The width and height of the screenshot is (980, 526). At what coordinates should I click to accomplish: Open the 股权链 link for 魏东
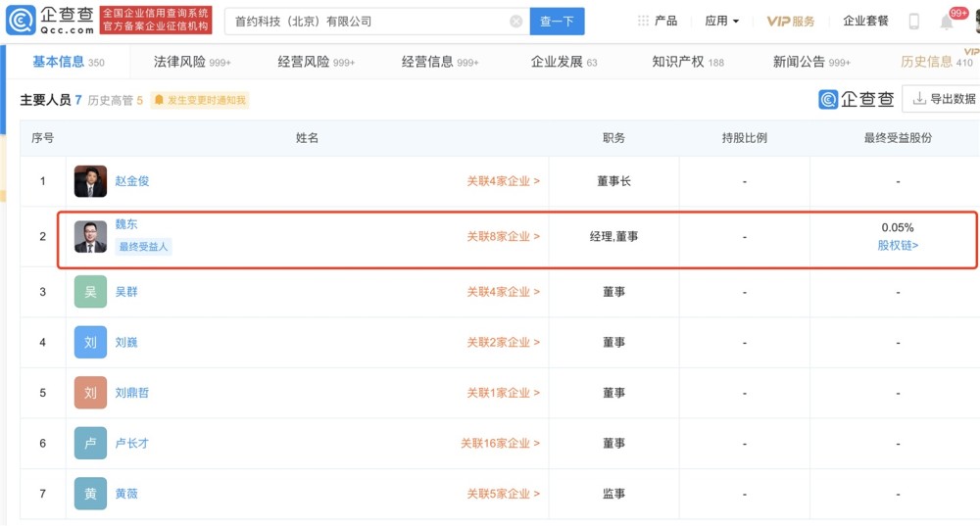click(898, 245)
